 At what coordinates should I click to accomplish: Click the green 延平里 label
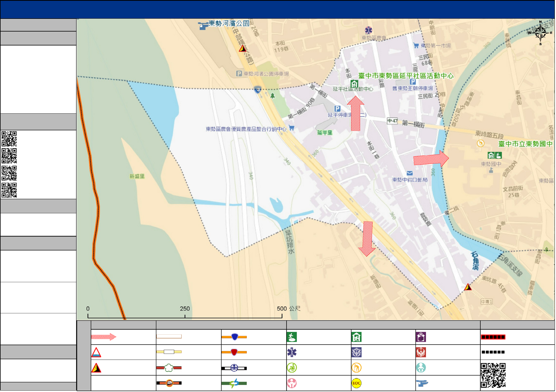(x=325, y=133)
